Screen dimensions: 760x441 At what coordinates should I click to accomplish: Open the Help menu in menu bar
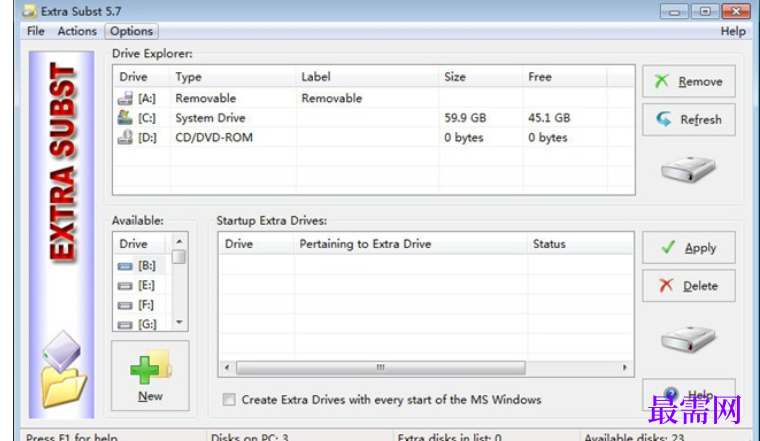[733, 31]
